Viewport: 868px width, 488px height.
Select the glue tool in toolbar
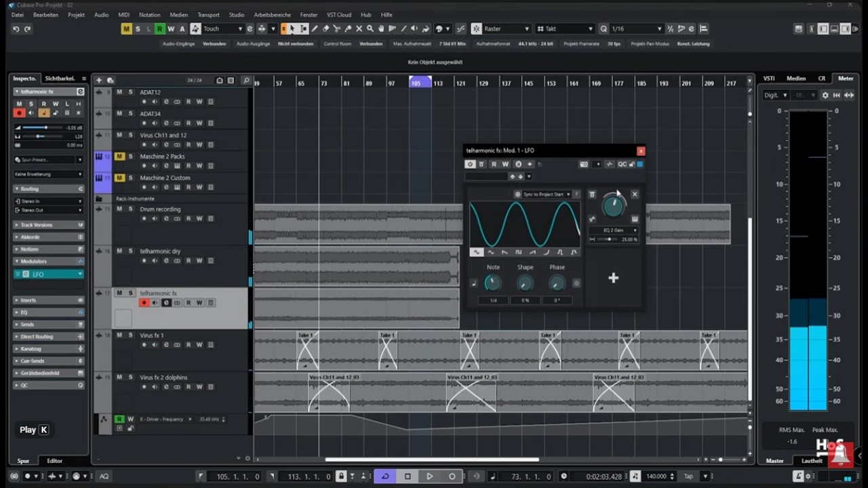[348, 28]
